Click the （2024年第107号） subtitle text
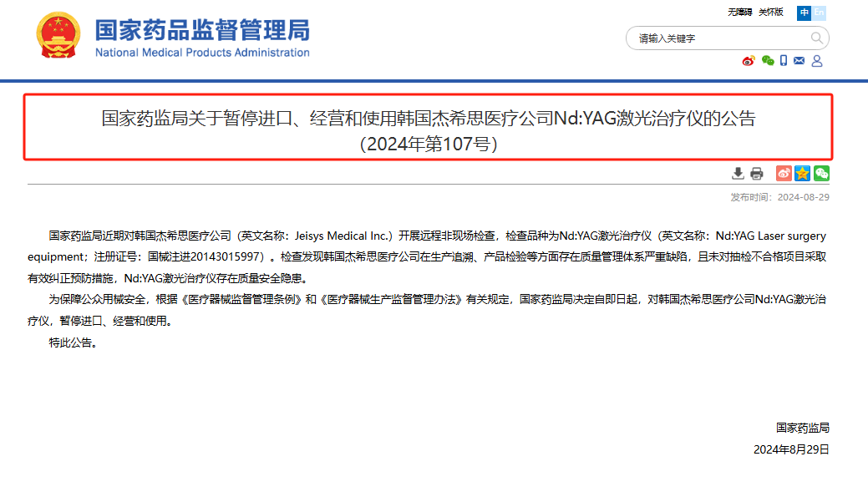 tap(429, 144)
